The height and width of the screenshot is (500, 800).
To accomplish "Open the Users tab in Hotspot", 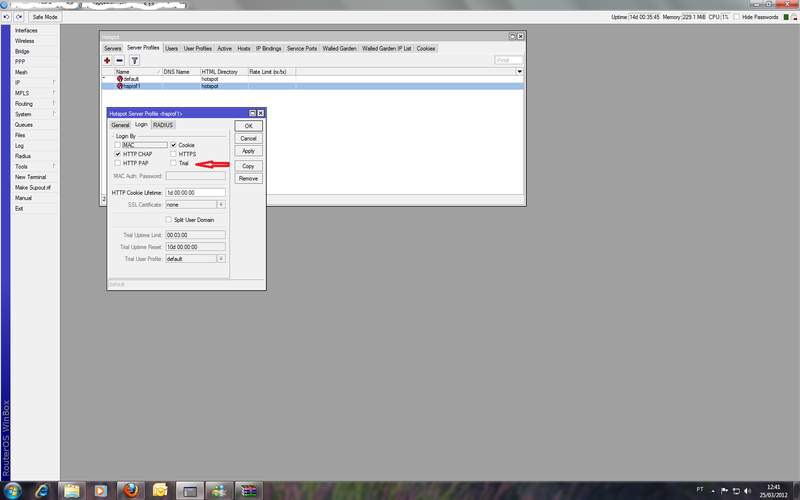I will tap(171, 48).
